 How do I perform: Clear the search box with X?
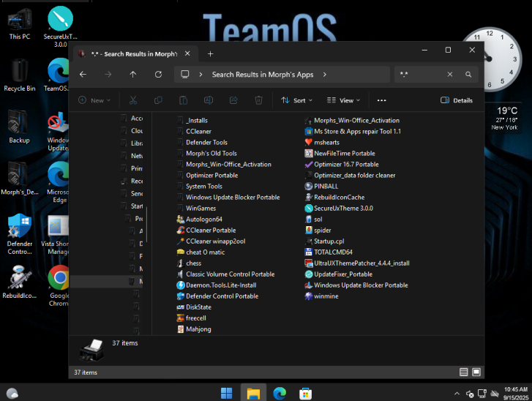coord(450,75)
